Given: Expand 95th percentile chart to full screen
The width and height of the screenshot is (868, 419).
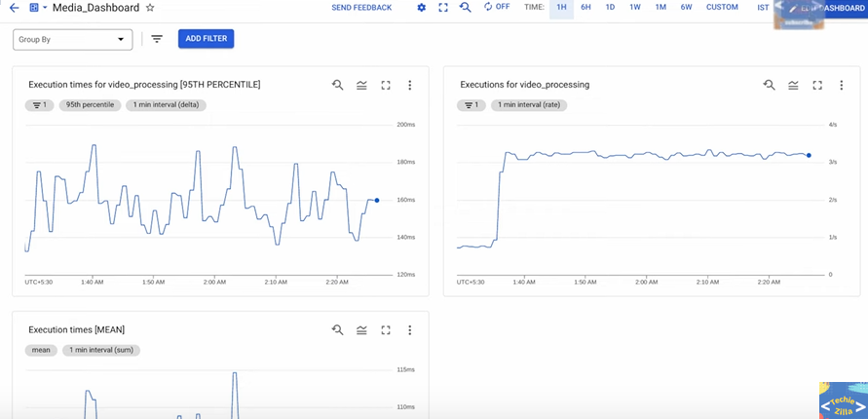Looking at the screenshot, I should [386, 85].
